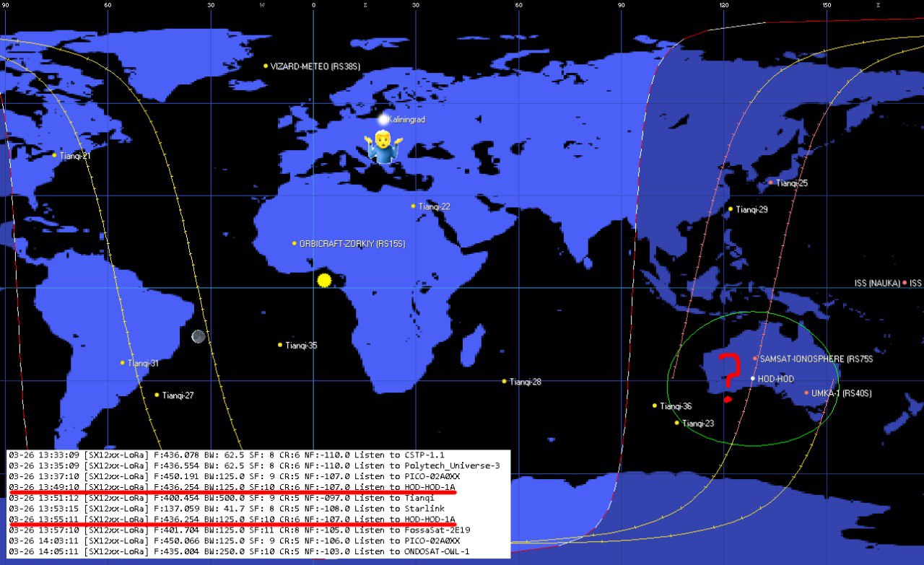Click the Tianqi-25 satellite marker
The height and width of the screenshot is (565, 924).
771,183
